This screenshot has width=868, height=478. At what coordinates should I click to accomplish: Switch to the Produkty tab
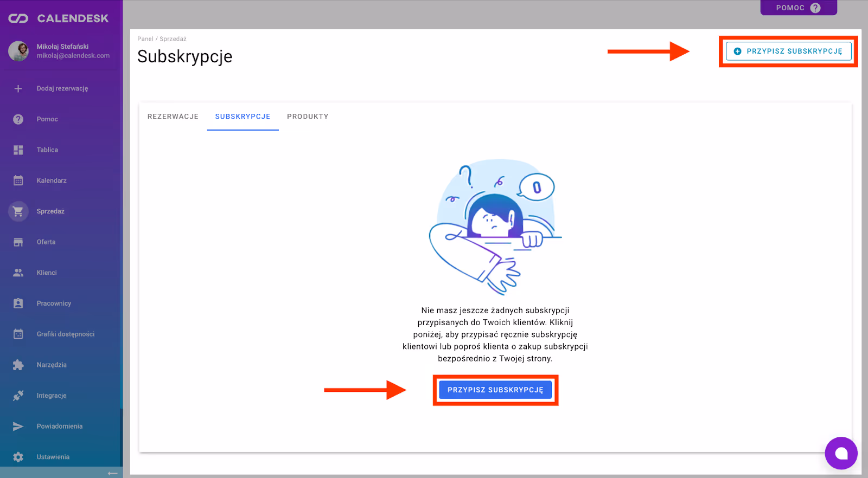click(x=308, y=117)
